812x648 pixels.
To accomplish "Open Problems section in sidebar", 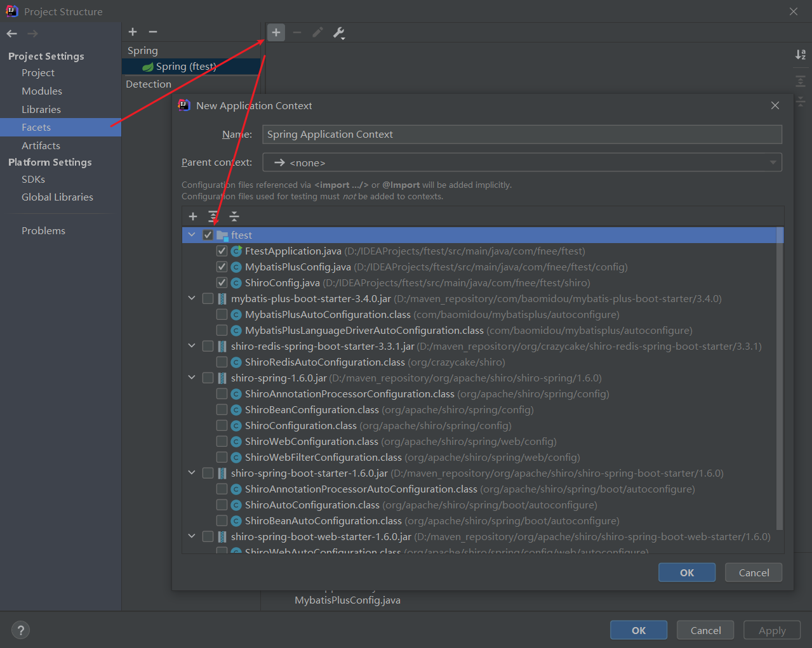I will click(x=43, y=231).
